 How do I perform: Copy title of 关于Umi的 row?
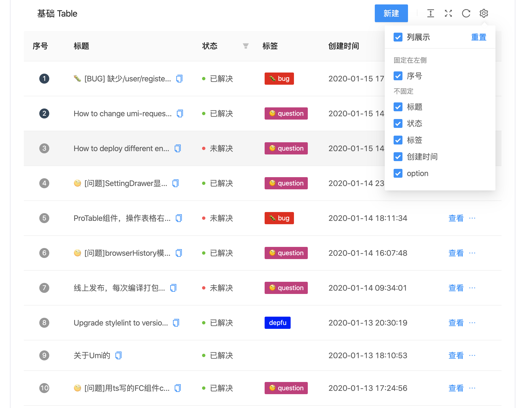(x=118, y=356)
